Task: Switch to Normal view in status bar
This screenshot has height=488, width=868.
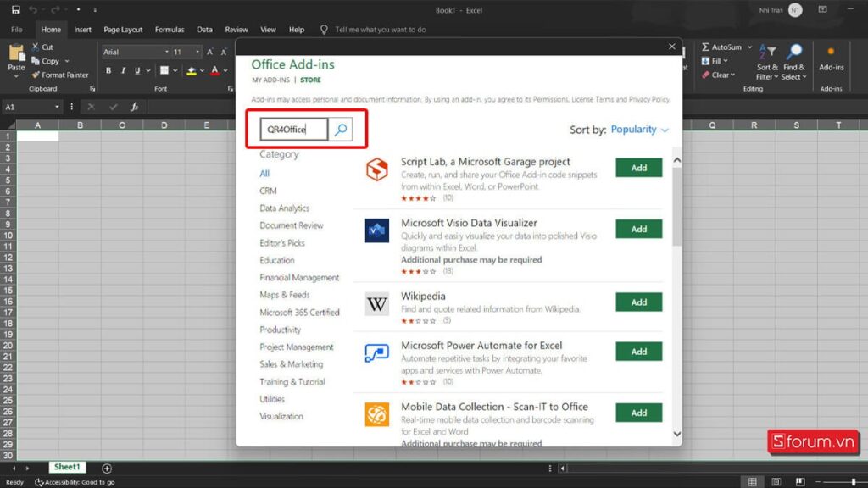Action: click(752, 482)
